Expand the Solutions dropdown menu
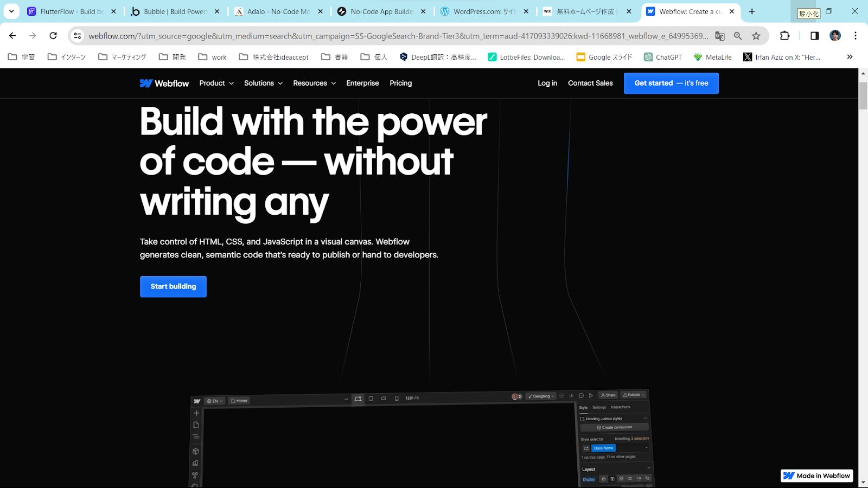Image resolution: width=868 pixels, height=488 pixels. (264, 83)
